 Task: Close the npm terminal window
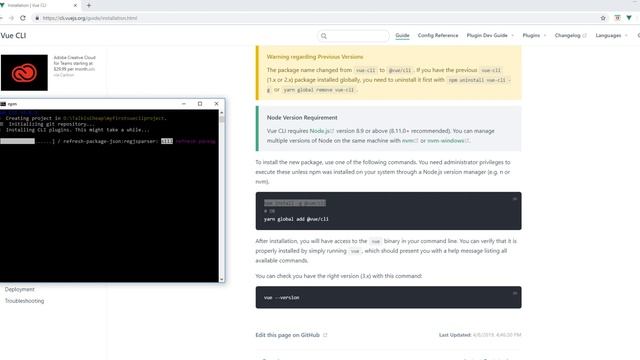pos(216,104)
